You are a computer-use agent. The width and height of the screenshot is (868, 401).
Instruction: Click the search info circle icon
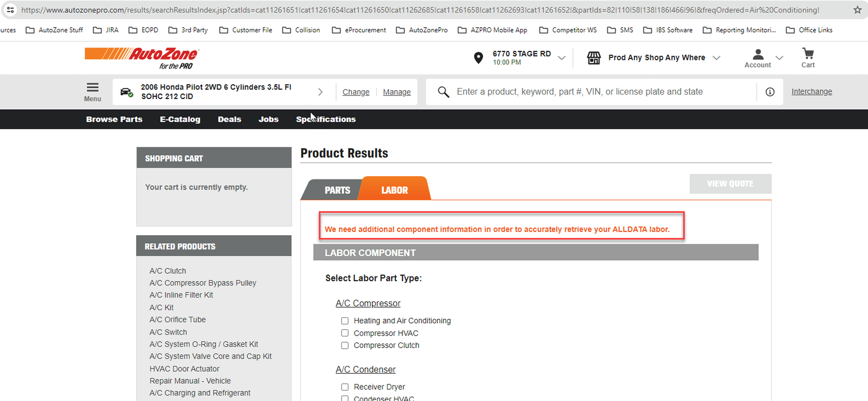click(x=770, y=92)
